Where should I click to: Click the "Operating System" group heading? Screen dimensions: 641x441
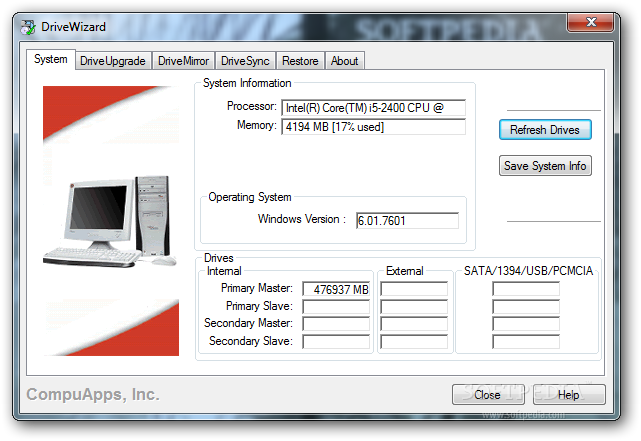(250, 197)
